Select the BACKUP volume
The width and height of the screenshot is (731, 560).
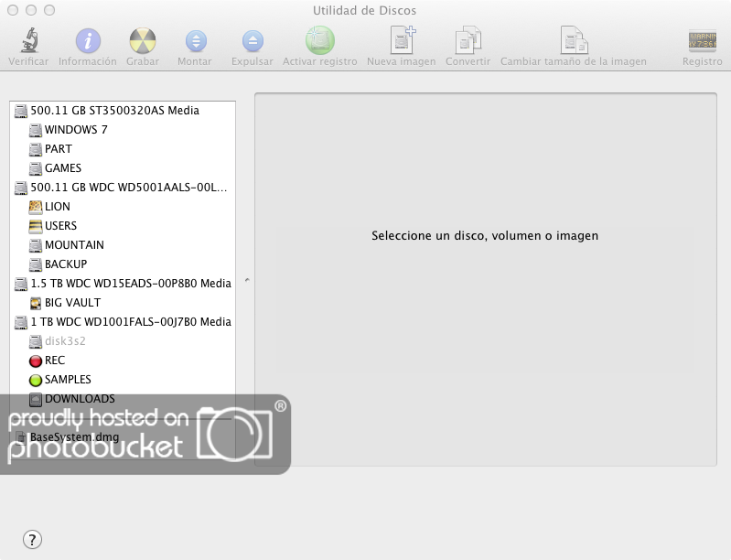(x=123, y=264)
